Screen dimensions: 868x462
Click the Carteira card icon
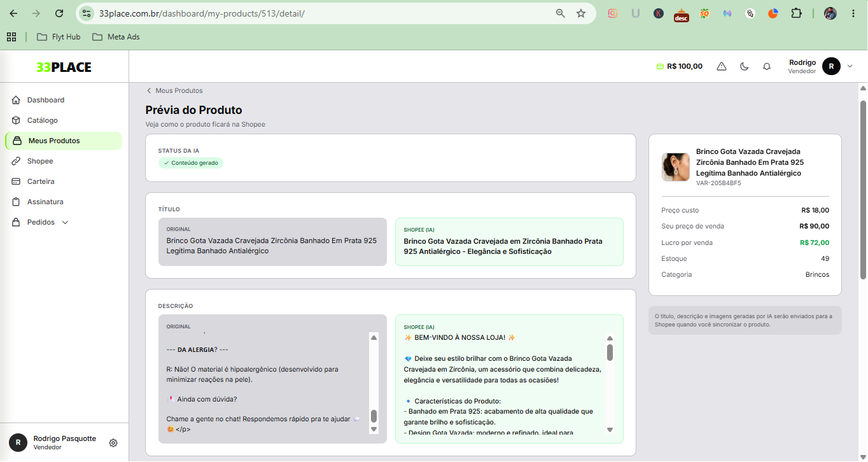(16, 181)
